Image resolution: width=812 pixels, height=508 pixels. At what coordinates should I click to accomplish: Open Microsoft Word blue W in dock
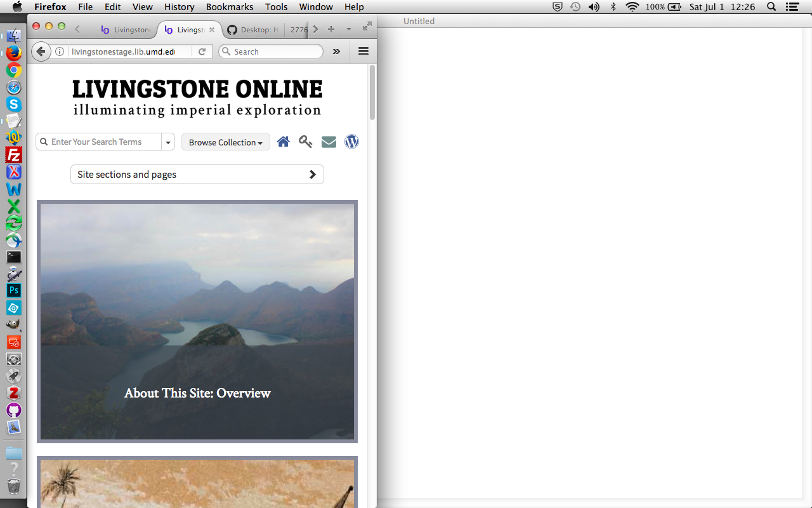click(x=14, y=189)
